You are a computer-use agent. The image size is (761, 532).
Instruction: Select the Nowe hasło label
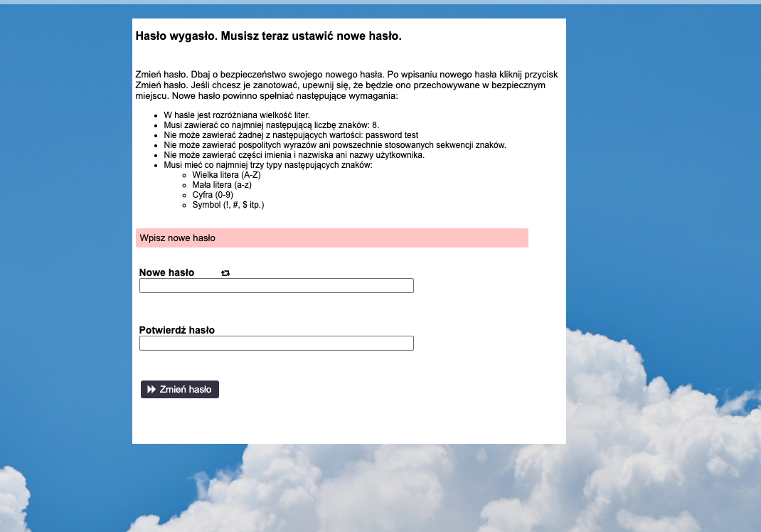166,272
